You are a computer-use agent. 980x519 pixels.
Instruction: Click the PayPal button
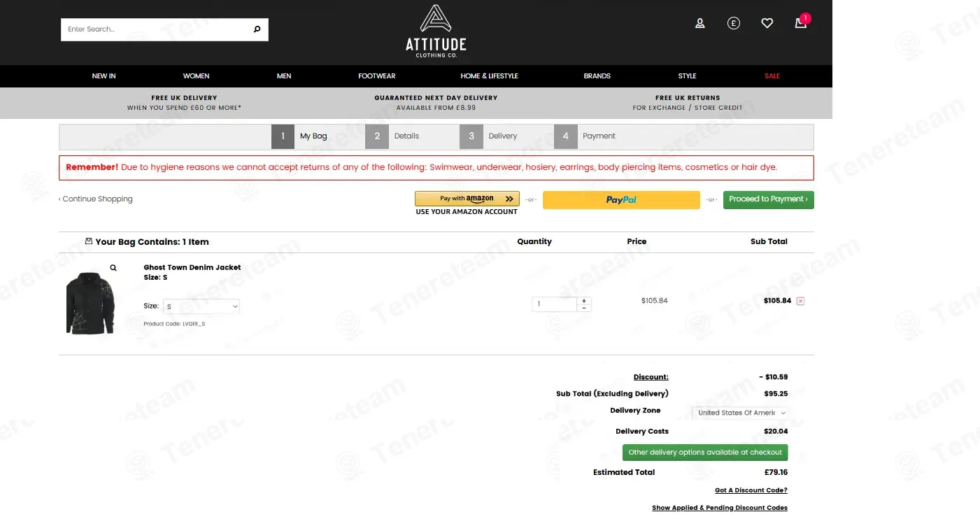click(621, 200)
